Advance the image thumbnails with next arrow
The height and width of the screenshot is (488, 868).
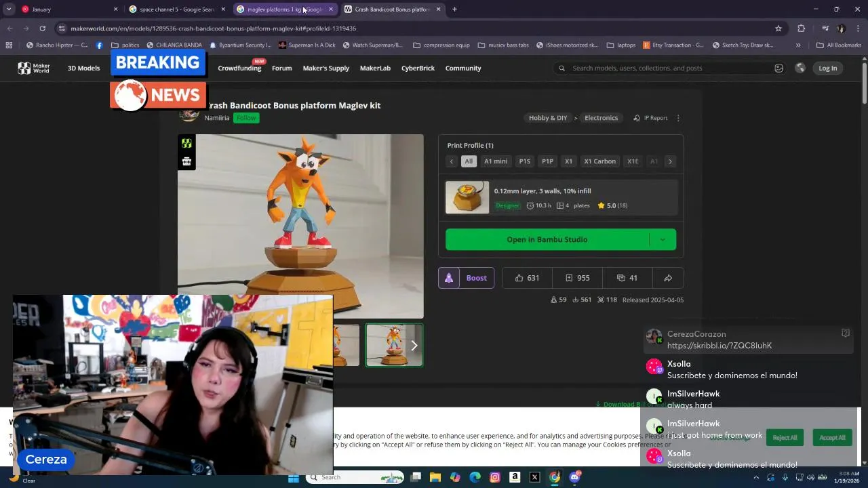point(414,345)
